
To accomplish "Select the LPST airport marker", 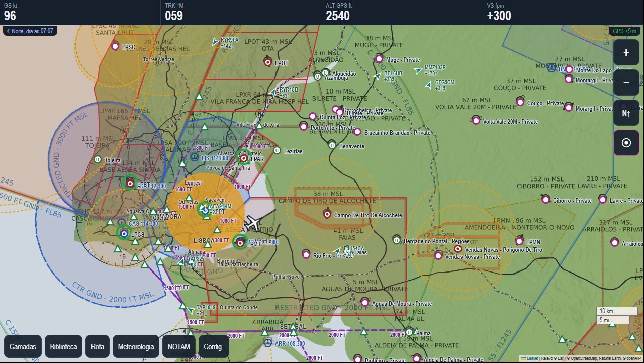I will [130, 183].
